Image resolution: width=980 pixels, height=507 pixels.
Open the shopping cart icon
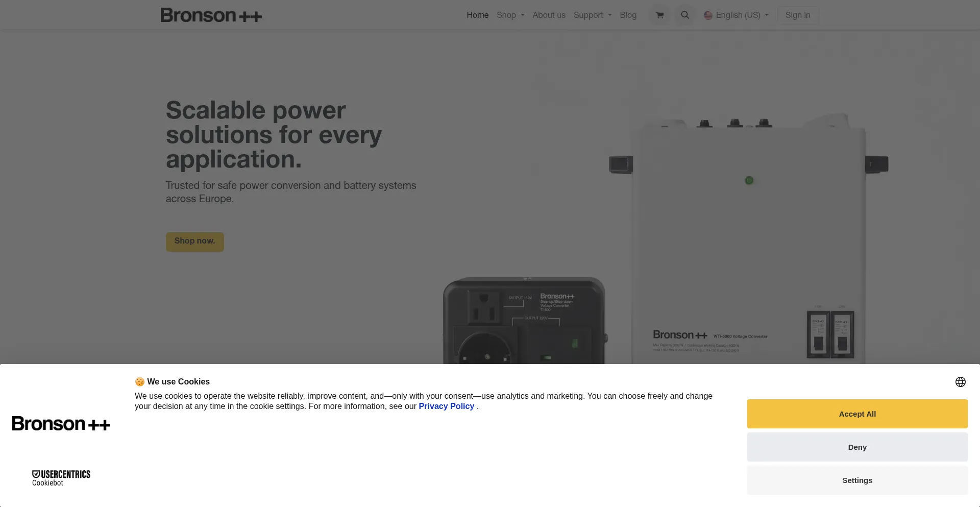[x=659, y=15]
